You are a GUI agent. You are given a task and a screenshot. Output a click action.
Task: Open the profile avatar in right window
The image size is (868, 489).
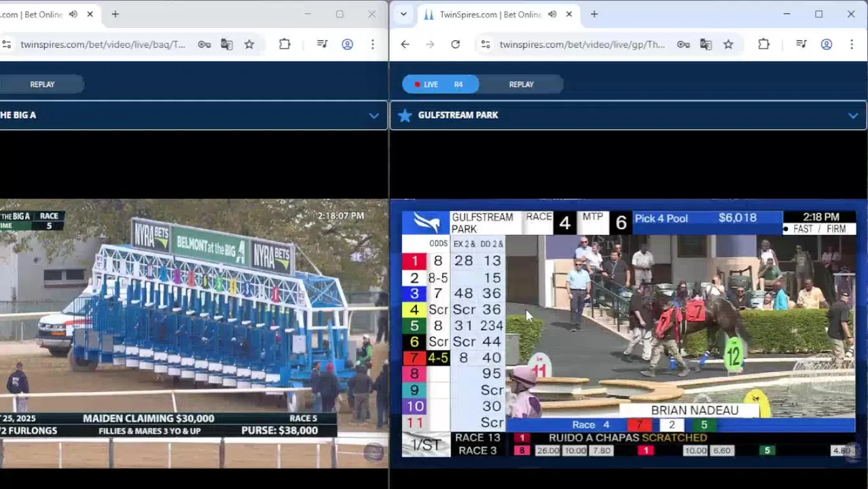[826, 44]
